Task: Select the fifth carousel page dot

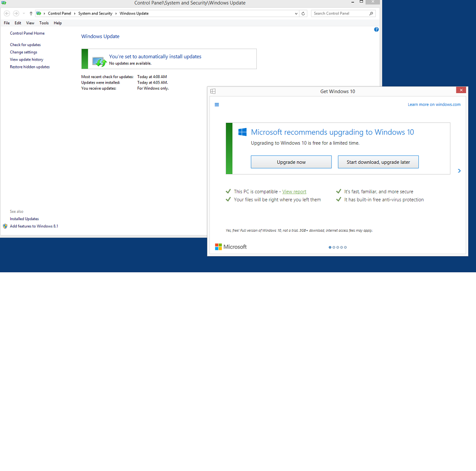Action: click(345, 247)
